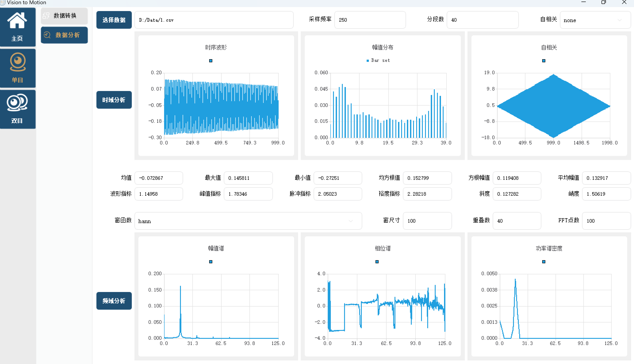Click the home house icon

click(17, 21)
